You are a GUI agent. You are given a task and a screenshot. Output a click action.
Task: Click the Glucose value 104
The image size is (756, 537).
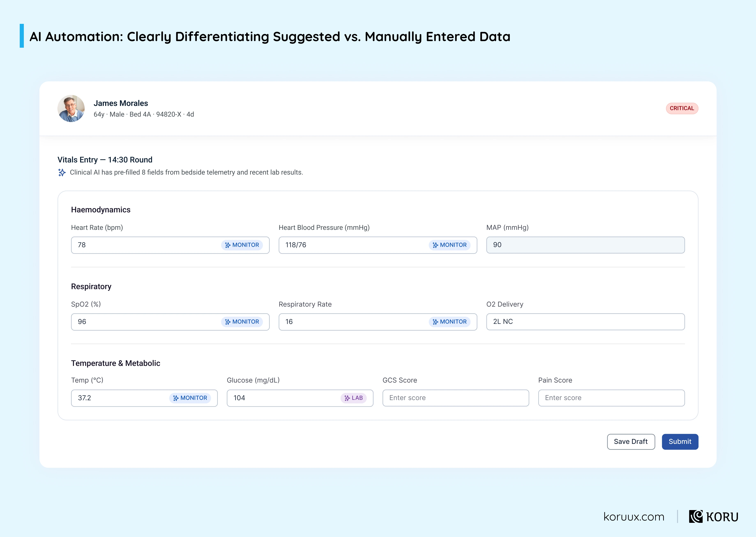pyautogui.click(x=239, y=398)
